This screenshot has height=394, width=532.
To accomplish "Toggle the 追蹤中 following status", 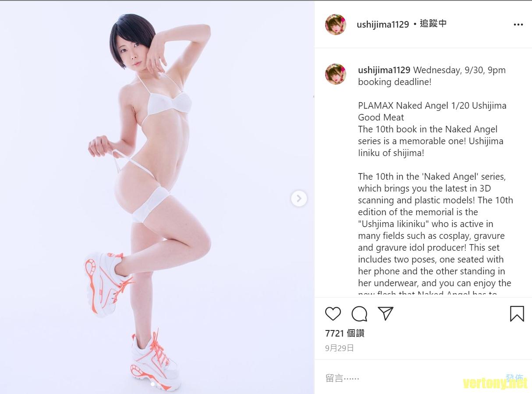I will pyautogui.click(x=433, y=24).
